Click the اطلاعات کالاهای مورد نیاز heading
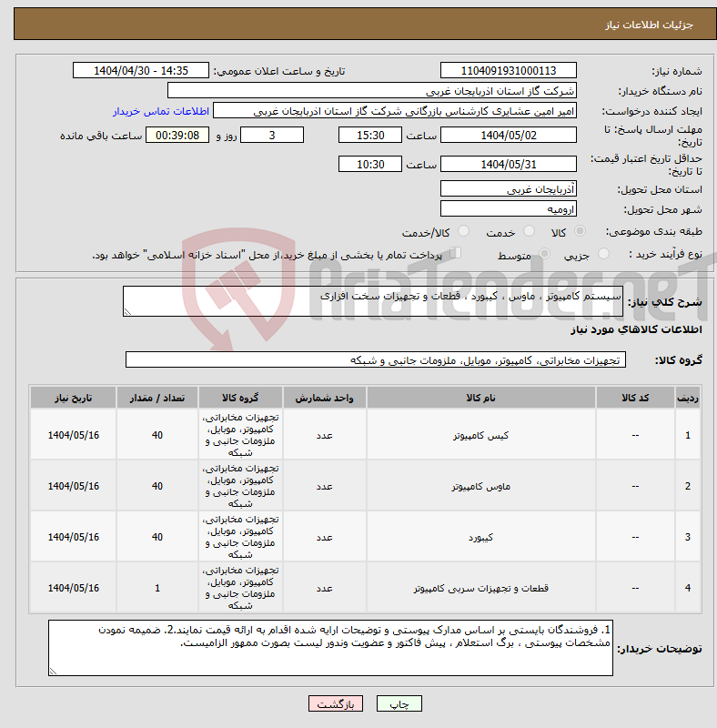The height and width of the screenshot is (728, 717). click(636, 329)
